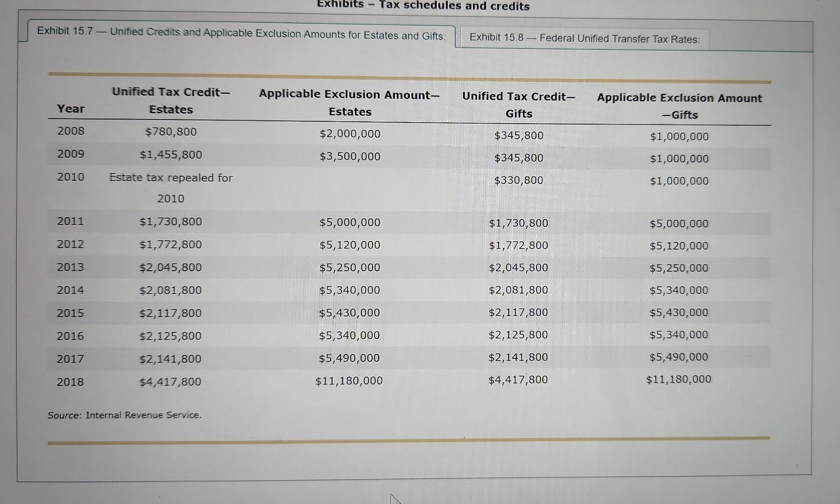
Task: Click the Applicable Exclusion Amount—Gifts header
Action: click(679, 106)
